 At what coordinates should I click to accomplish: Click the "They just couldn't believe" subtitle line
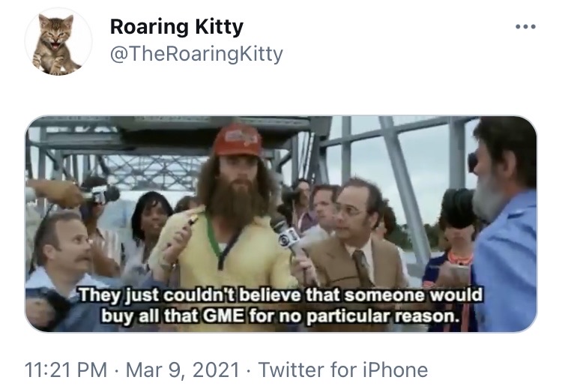(281, 295)
